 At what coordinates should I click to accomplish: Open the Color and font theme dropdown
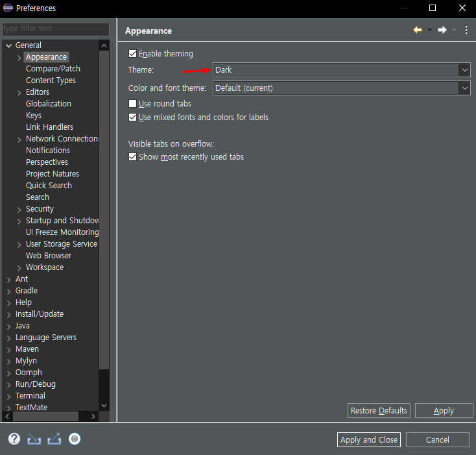(x=342, y=88)
